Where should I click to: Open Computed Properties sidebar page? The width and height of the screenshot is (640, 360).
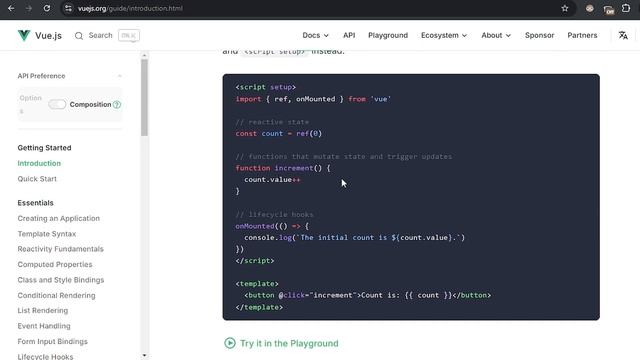[x=55, y=264]
